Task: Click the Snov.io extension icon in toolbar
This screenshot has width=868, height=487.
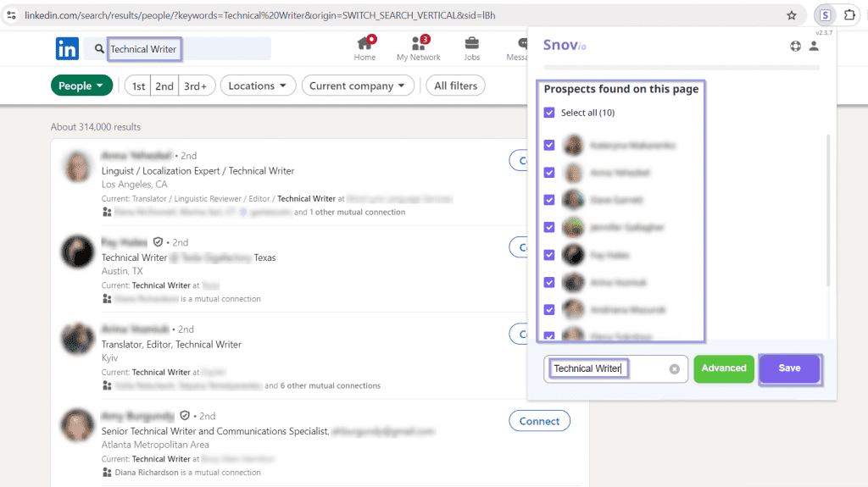Action: click(825, 15)
